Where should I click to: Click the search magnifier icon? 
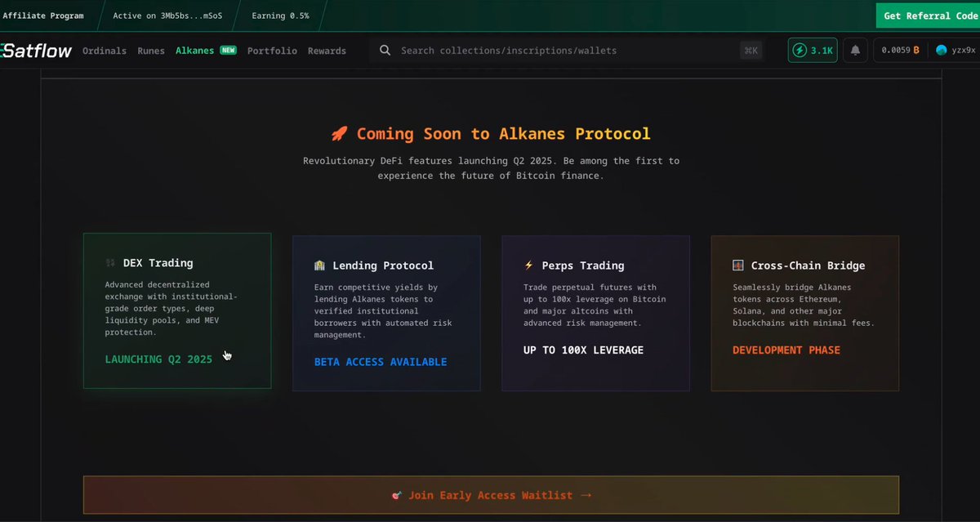(x=385, y=51)
